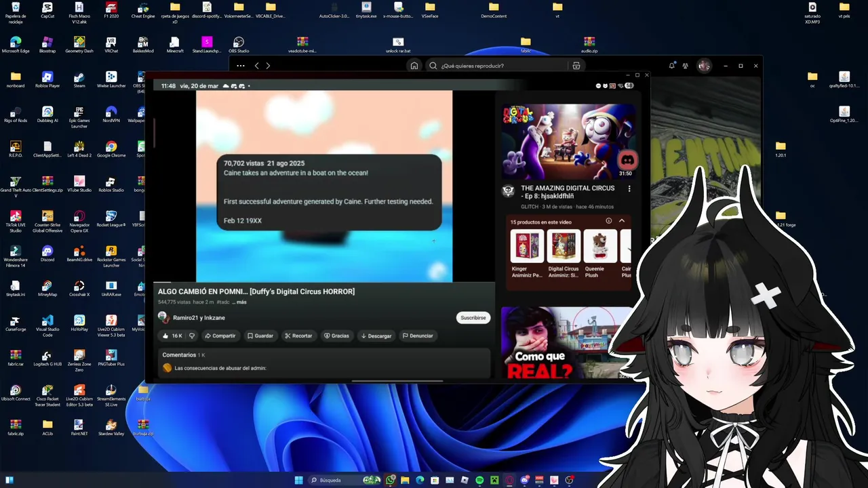This screenshot has height=488, width=868.
Task: Open info icon beside productos en este video
Action: [608, 221]
